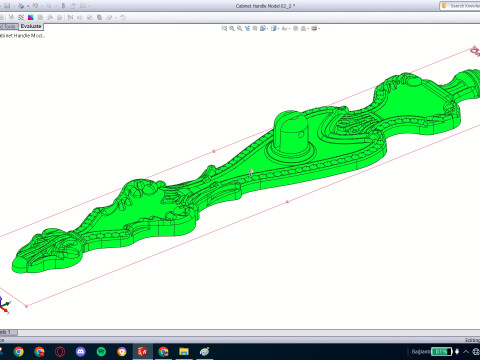Show hidden system tray icons chevron

pyautogui.click(x=466, y=351)
